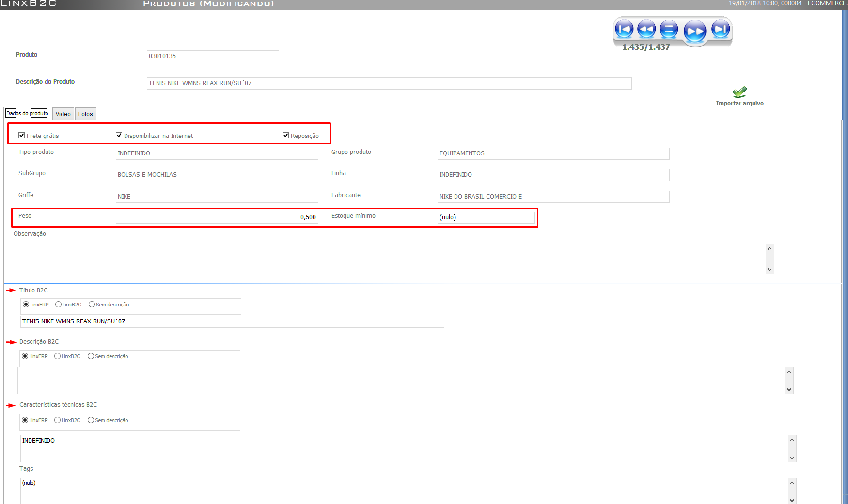The height and width of the screenshot is (504, 848).
Task: Select Sem descrição radio under Características técnicas B2C
Action: point(91,420)
